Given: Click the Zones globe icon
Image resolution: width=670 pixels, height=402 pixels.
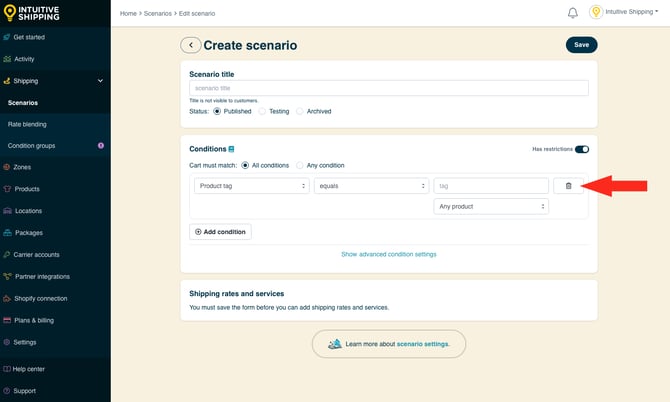Looking at the screenshot, I should 7,167.
